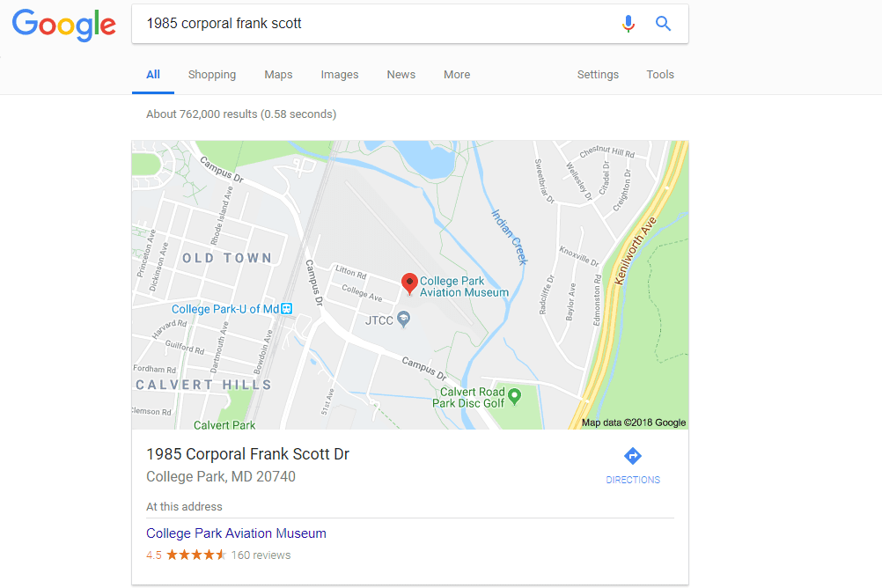Click Calvert Road Park Disc Golf green pin
The width and height of the screenshot is (882, 588).
click(x=514, y=397)
